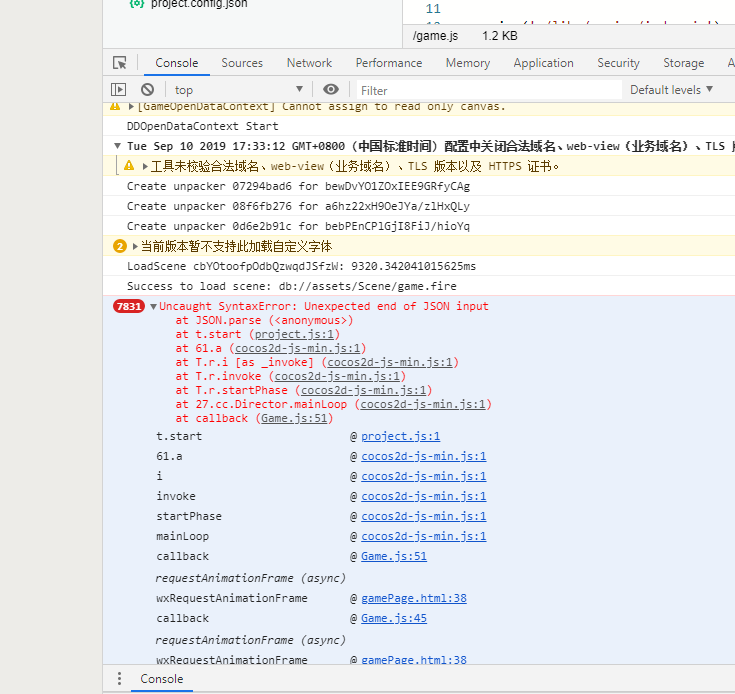Switch to the Sources tab
This screenshot has height=694, width=735.
click(242, 63)
